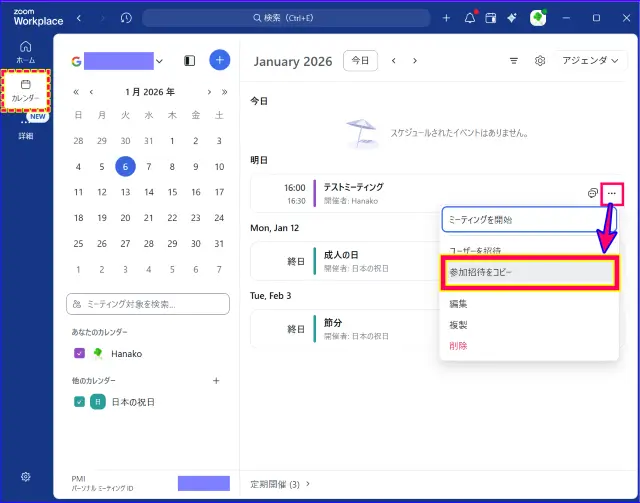Image resolution: width=640 pixels, height=503 pixels.
Task: Select 編集 from the meeting menu
Action: (458, 304)
